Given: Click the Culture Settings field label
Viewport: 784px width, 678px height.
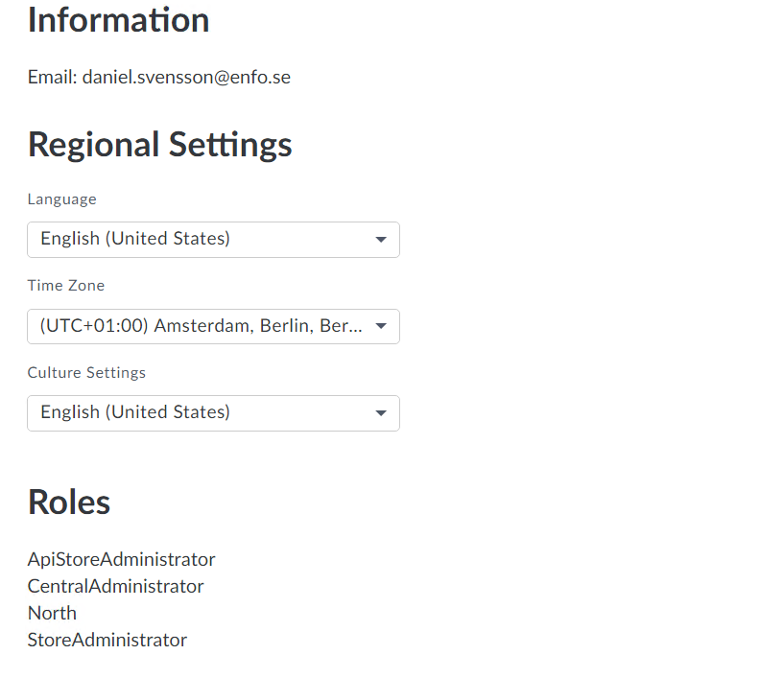Looking at the screenshot, I should click(86, 372).
